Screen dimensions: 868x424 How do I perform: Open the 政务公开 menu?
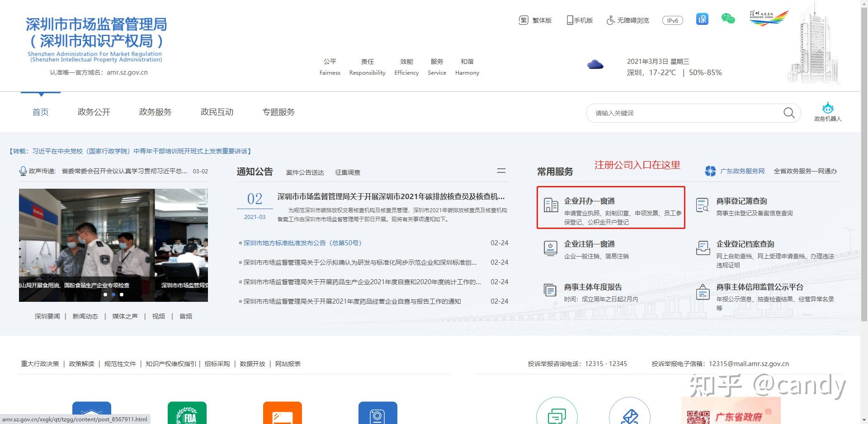94,112
